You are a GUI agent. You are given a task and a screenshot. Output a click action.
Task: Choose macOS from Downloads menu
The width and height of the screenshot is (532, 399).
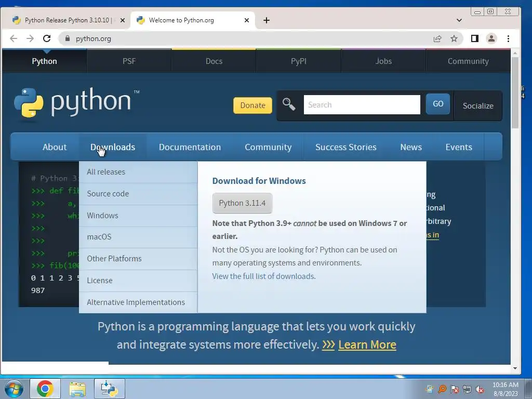[x=138, y=237]
